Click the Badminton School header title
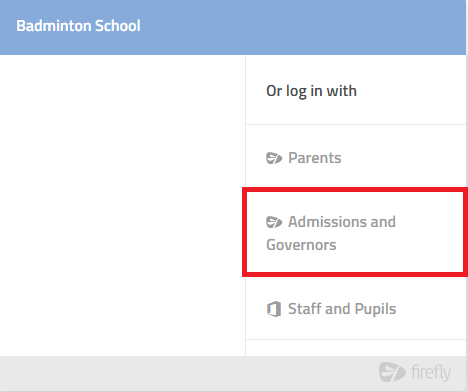This screenshot has height=392, width=468. pyautogui.click(x=78, y=26)
